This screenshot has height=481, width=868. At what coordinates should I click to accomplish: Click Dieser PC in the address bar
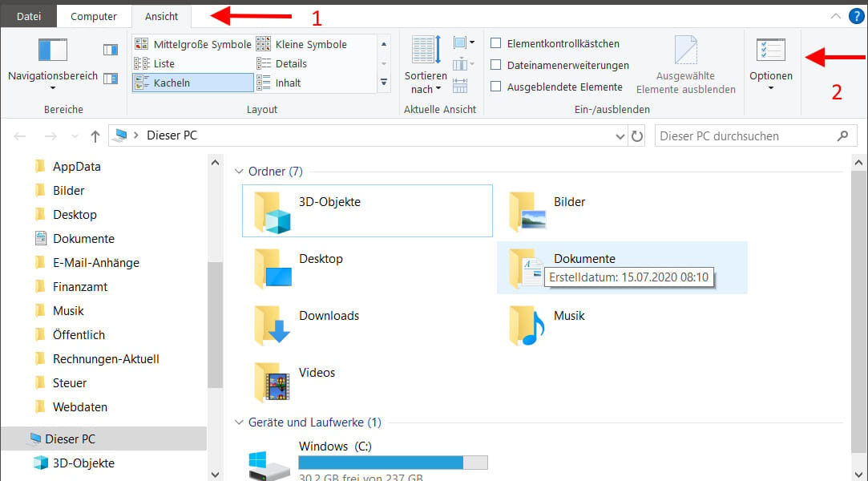(172, 135)
